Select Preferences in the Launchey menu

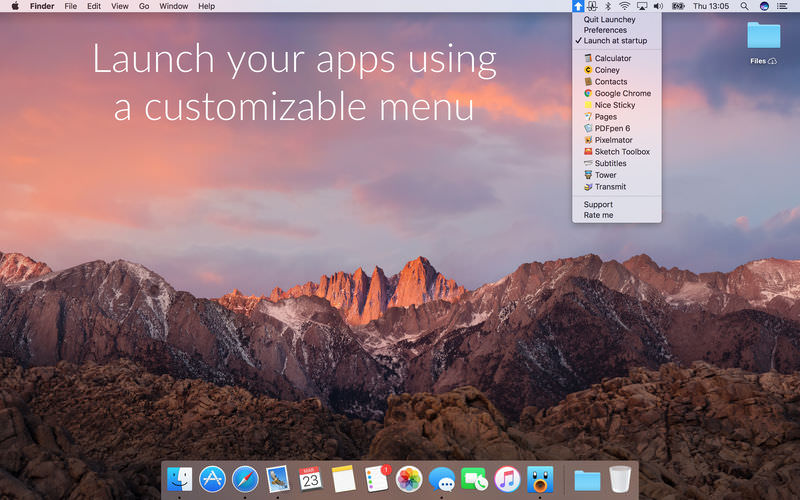[x=605, y=30]
